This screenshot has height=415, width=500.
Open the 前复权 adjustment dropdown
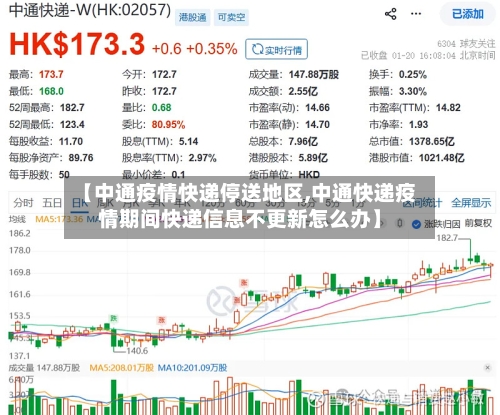[x=478, y=223]
